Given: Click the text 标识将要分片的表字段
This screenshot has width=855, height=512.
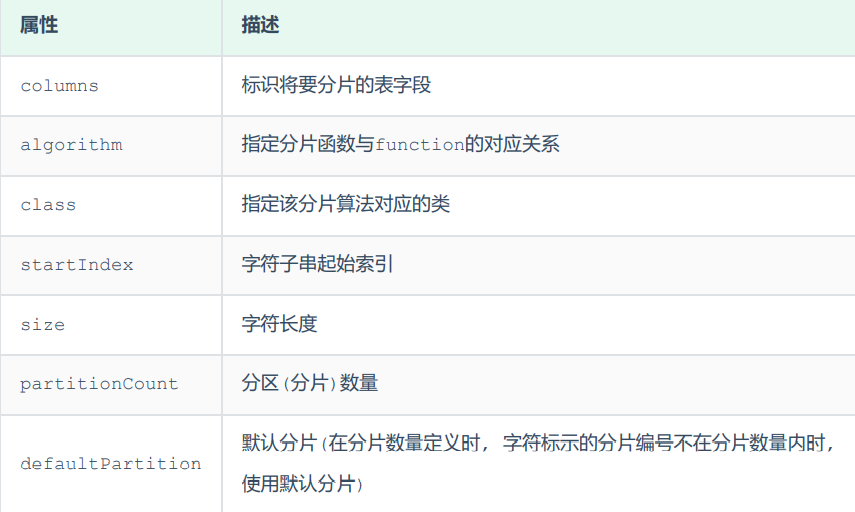Looking at the screenshot, I should click(x=336, y=86).
